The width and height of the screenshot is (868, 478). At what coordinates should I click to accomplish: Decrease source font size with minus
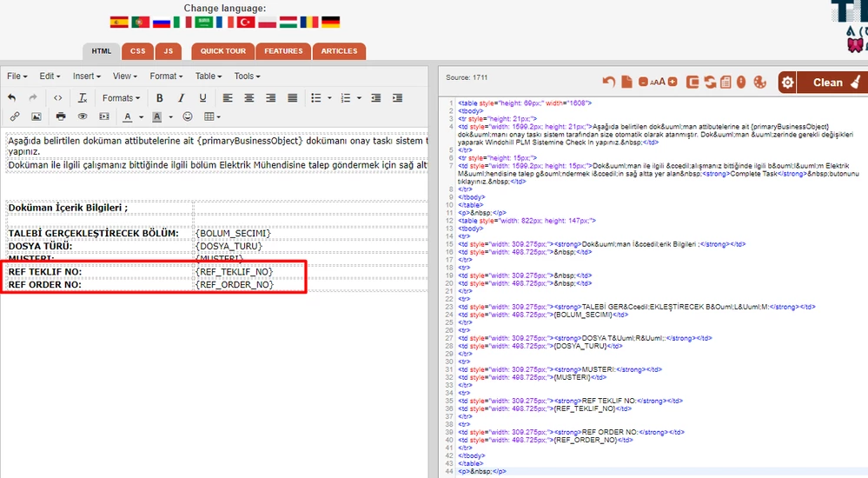point(643,82)
